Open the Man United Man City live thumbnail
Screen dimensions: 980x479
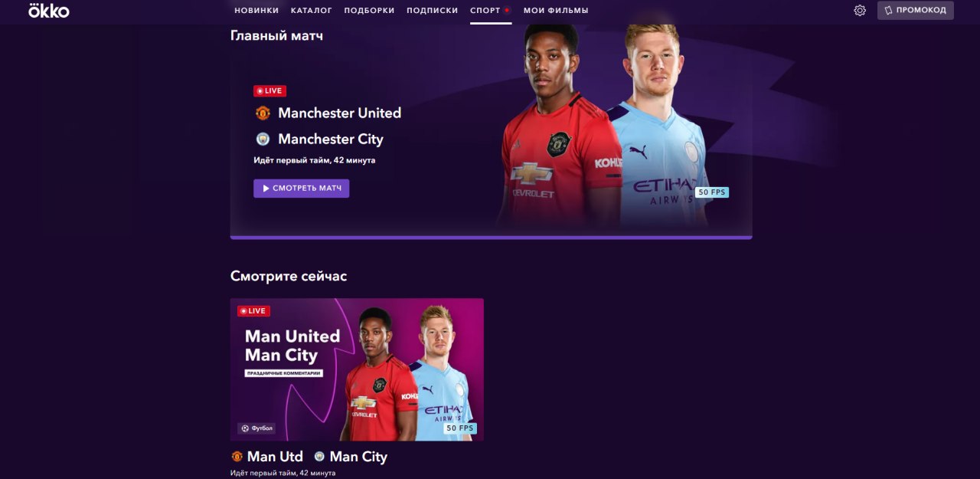tap(357, 369)
